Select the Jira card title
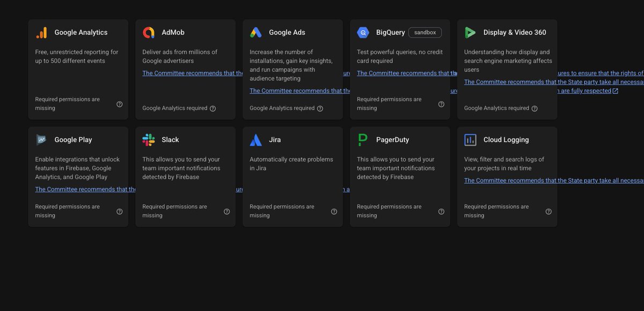Screen dimensions: 644x311 click(x=275, y=140)
